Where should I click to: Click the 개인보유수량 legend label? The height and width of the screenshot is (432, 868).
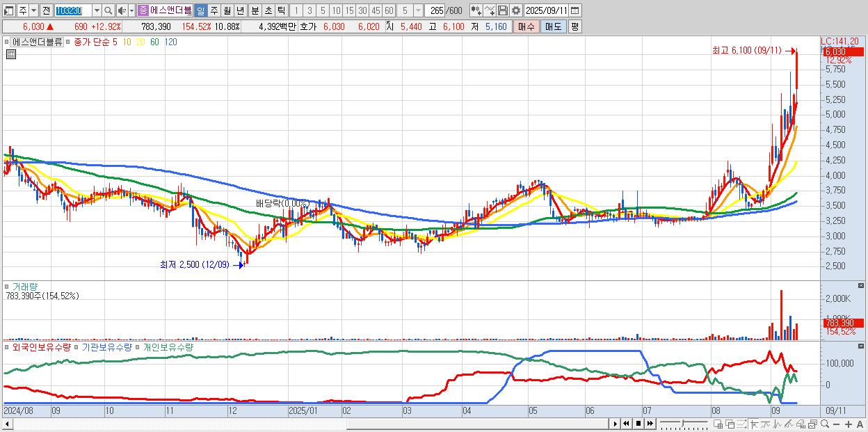point(168,346)
